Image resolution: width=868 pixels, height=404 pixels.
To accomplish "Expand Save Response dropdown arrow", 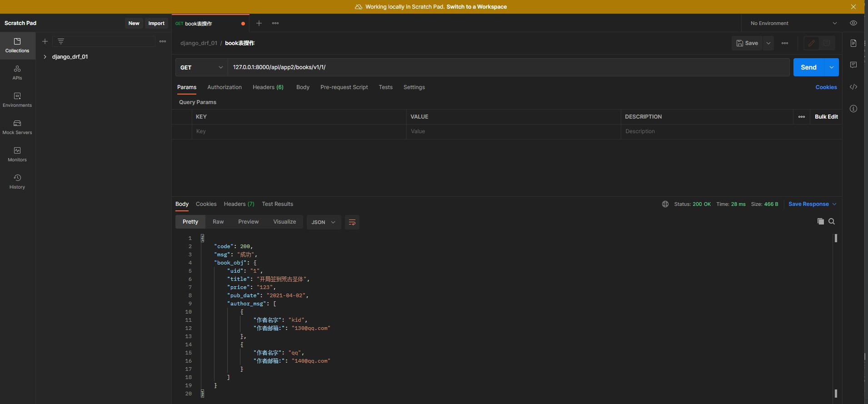I will click(x=834, y=204).
